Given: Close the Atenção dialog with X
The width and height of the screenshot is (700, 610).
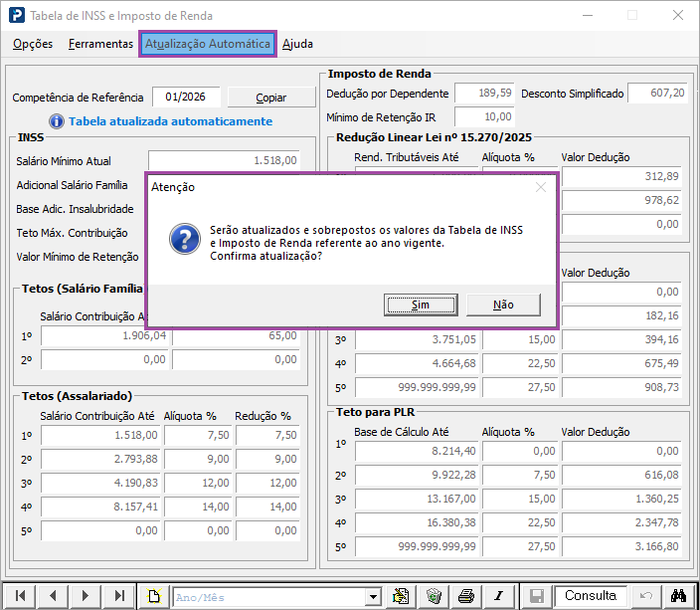Looking at the screenshot, I should (541, 186).
